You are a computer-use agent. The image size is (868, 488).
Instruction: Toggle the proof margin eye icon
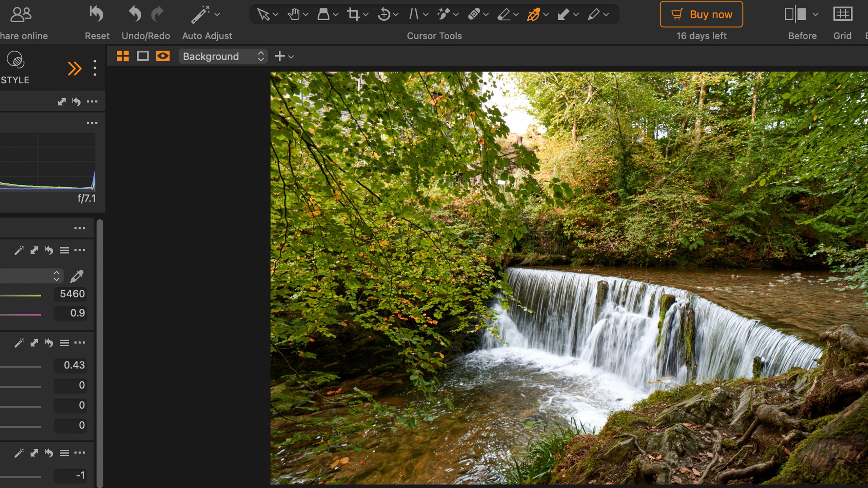[x=163, y=56]
